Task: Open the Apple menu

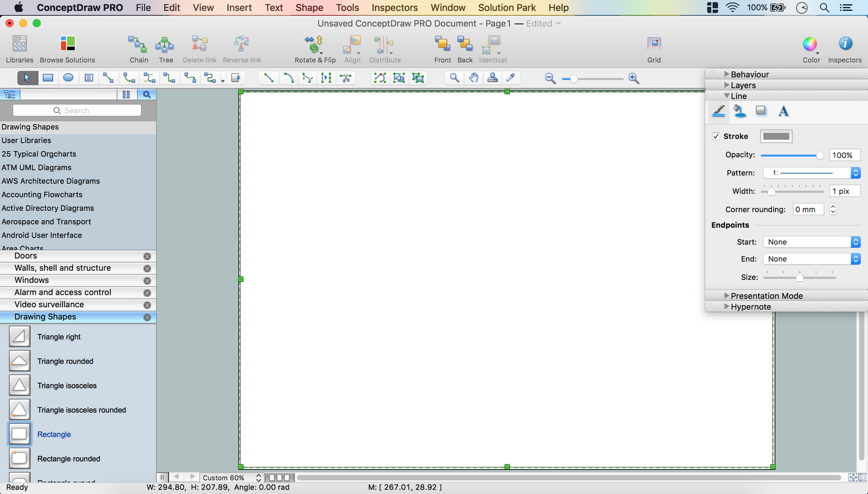Action: (x=19, y=8)
